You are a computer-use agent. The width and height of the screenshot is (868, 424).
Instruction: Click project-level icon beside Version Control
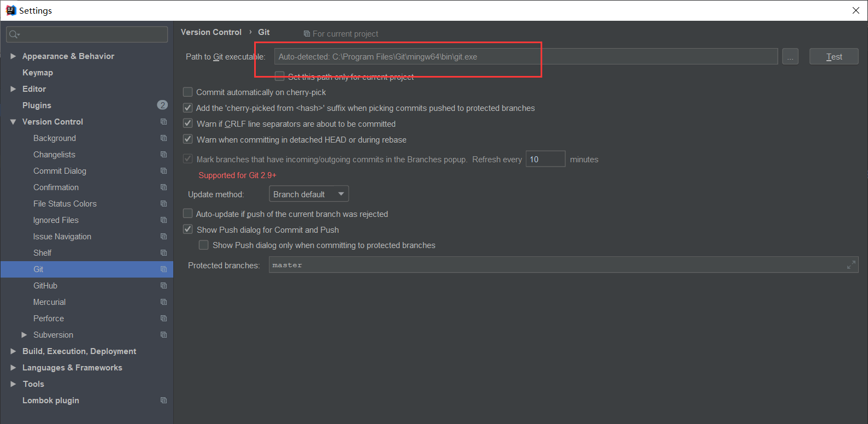coord(163,122)
